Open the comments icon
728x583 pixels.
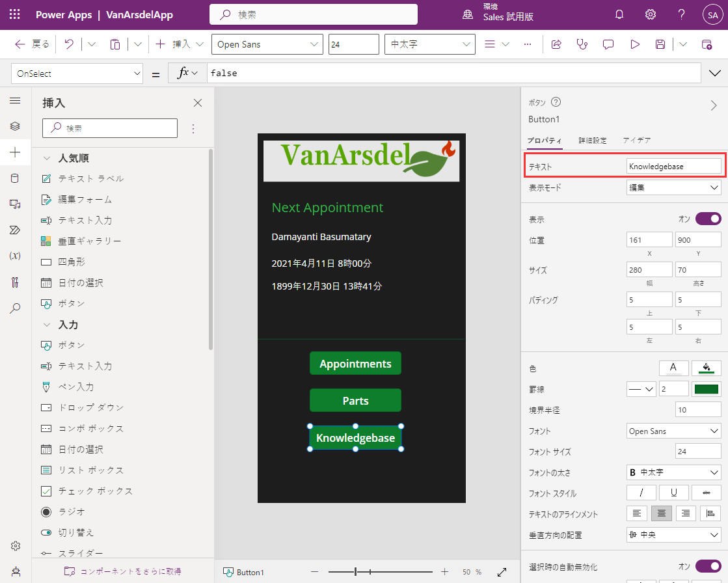[x=608, y=44]
